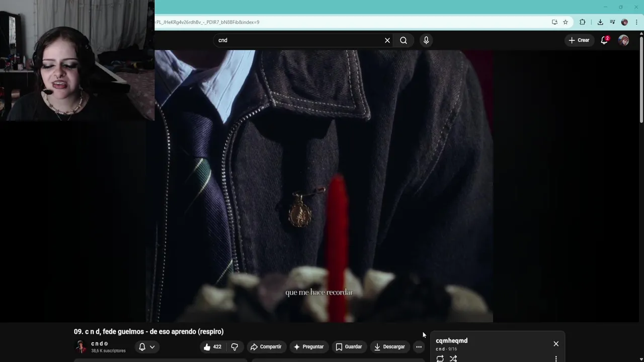Toggle playlist loop icon
The width and height of the screenshot is (644, 362).
coord(440,358)
